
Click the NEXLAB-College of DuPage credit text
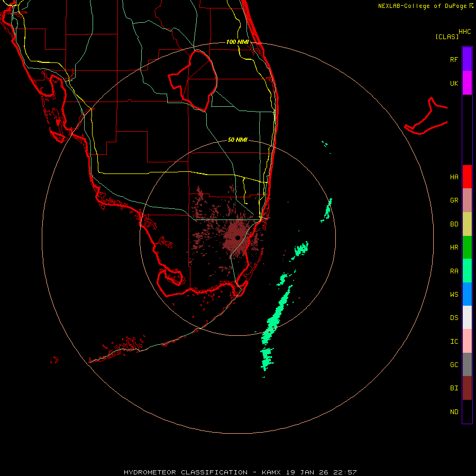pos(422,6)
